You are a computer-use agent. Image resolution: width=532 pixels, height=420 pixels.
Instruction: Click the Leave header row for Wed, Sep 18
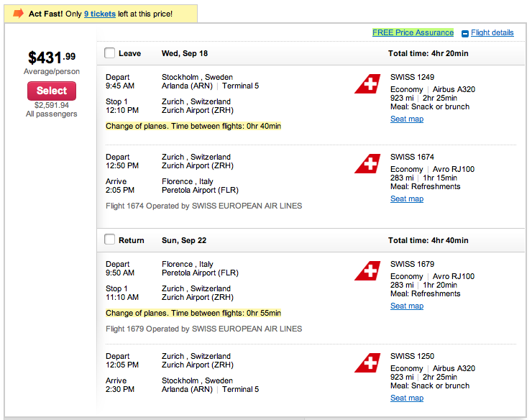coord(288,53)
